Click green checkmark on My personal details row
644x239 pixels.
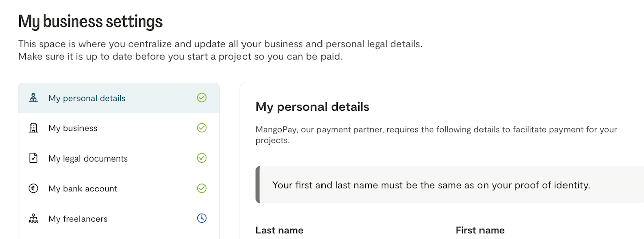202,98
